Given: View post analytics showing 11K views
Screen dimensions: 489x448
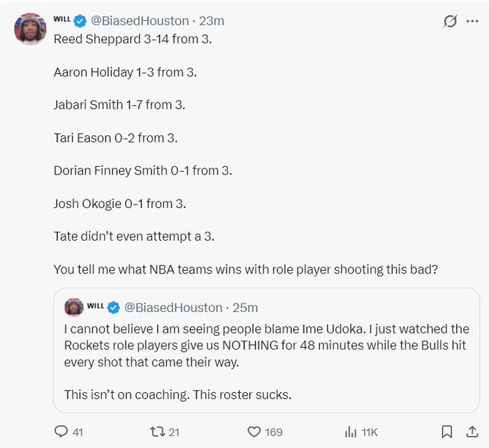Looking at the screenshot, I should (350, 432).
